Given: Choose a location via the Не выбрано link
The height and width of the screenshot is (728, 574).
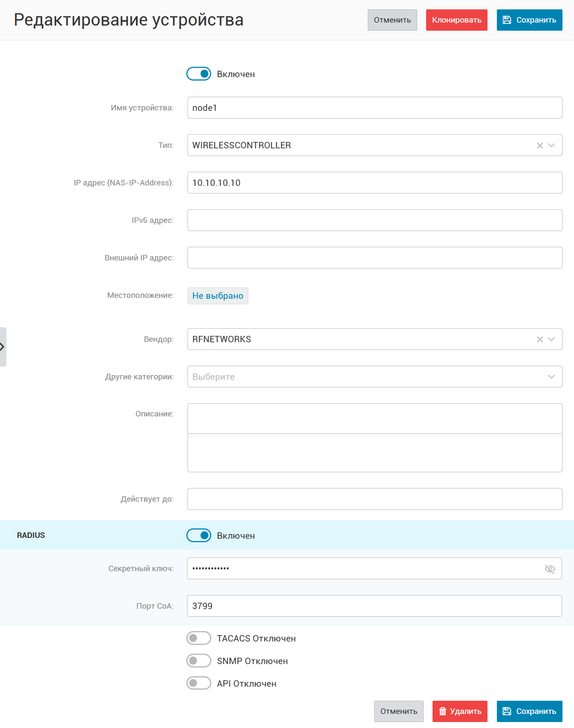Looking at the screenshot, I should (x=218, y=296).
